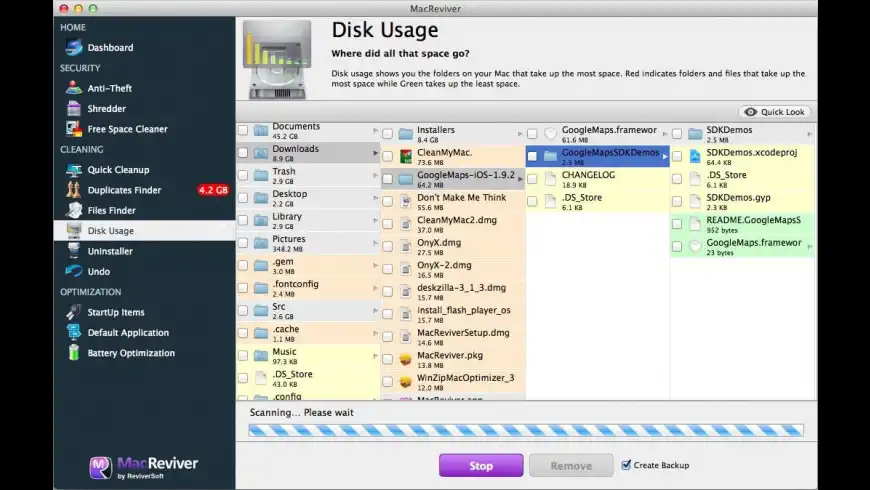This screenshot has width=870, height=490.
Task: Click the MacReviverSetup.dmg icon
Action: click(x=406, y=336)
